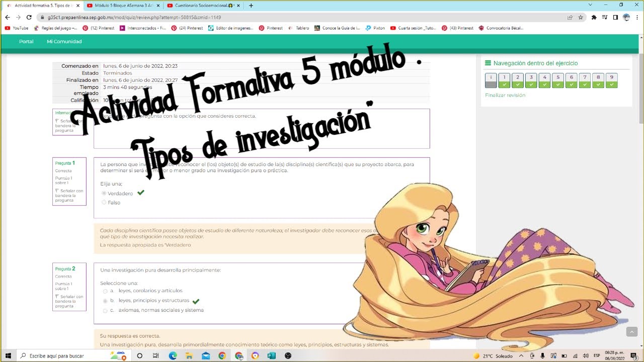Screen dimensions: 644x362
Task: Open the Chrome profile avatar
Action: [x=626, y=17]
